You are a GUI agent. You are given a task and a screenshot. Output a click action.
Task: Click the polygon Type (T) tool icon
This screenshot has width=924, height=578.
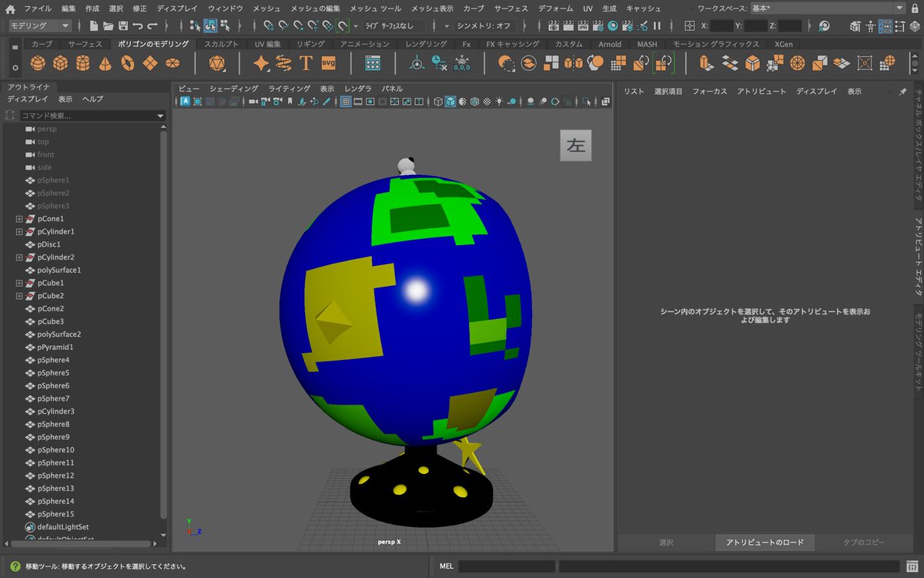point(306,63)
